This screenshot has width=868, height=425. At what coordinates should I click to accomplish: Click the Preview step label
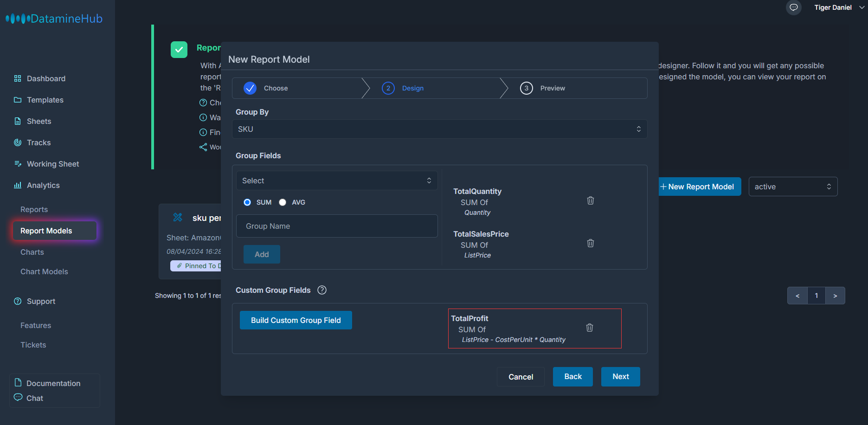click(x=553, y=88)
